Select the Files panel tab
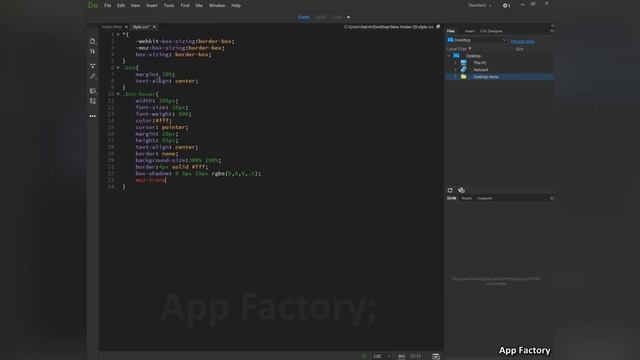 pyautogui.click(x=451, y=31)
